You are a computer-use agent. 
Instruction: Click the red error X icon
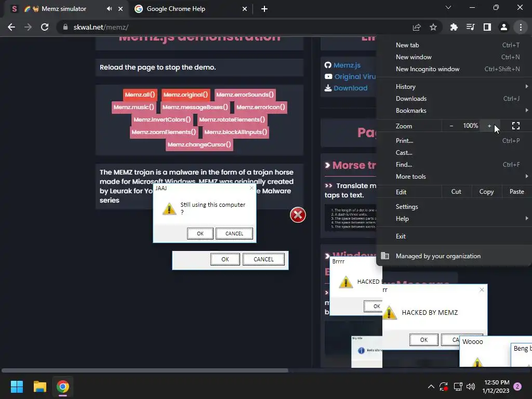[x=298, y=215]
